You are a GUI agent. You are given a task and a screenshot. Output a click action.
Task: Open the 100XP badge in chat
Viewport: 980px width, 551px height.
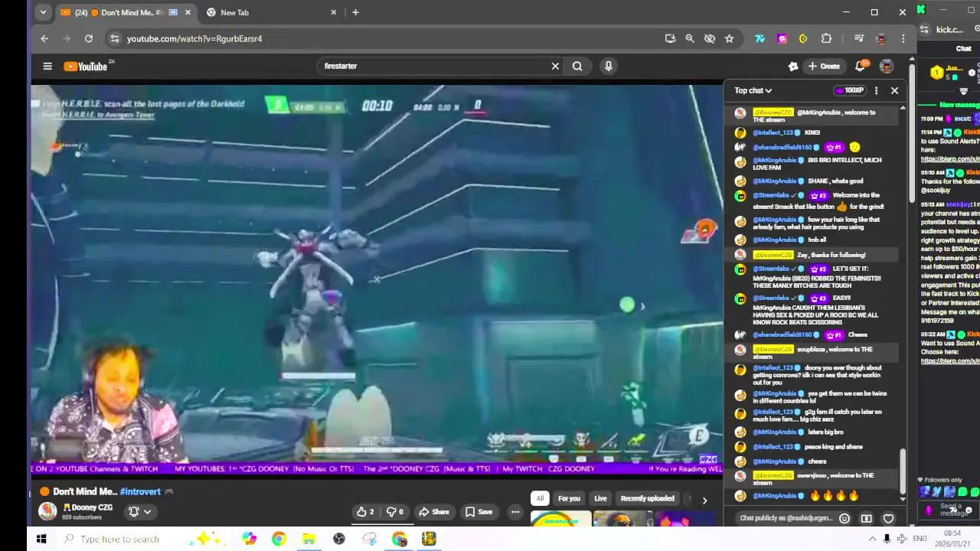click(849, 90)
